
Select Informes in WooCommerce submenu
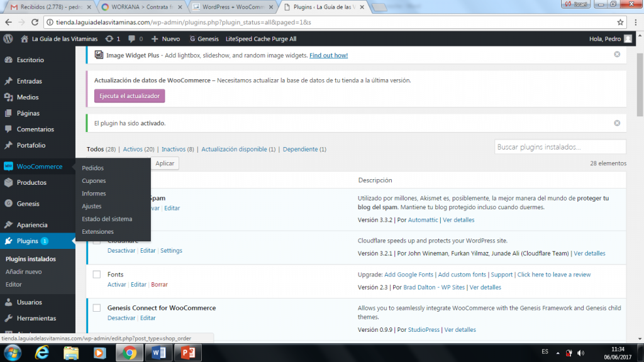pyautogui.click(x=94, y=194)
